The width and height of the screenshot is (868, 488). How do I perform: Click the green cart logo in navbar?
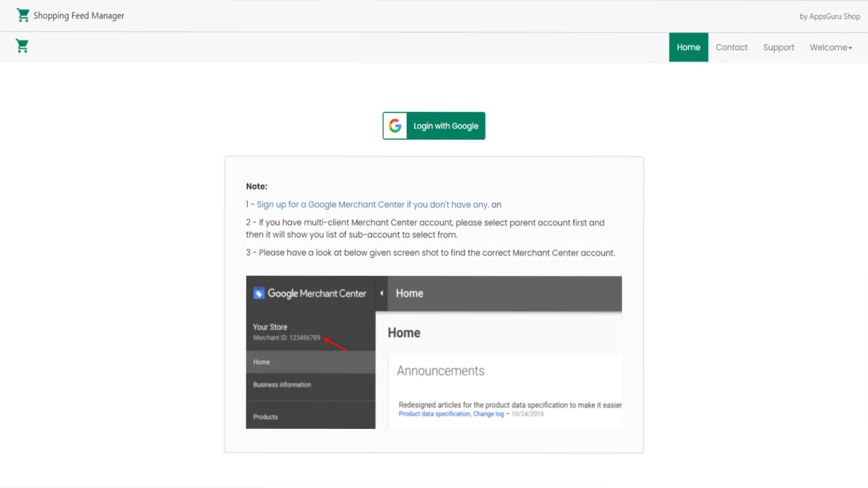22,46
